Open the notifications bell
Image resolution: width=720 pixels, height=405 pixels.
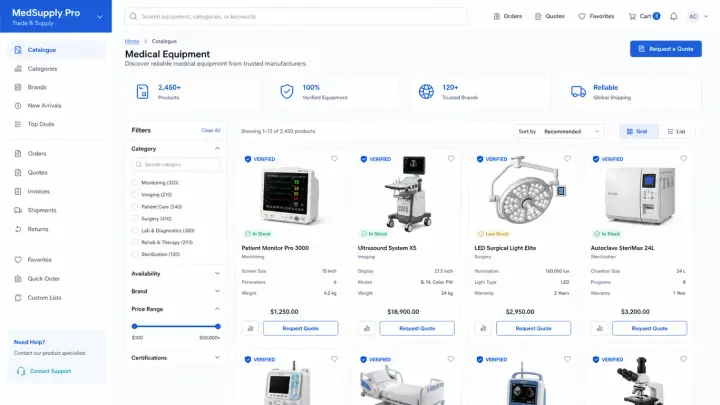pos(673,17)
